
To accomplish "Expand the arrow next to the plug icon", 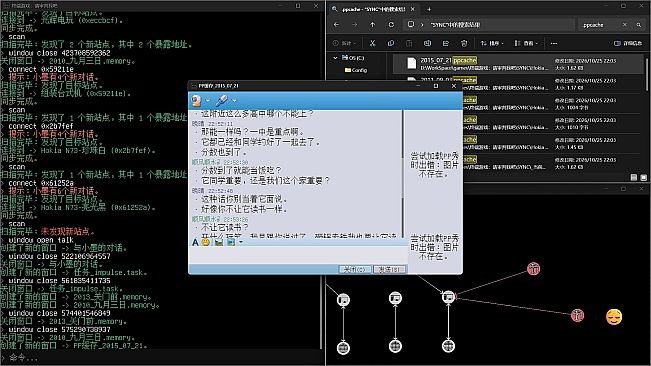I will [x=234, y=100].
